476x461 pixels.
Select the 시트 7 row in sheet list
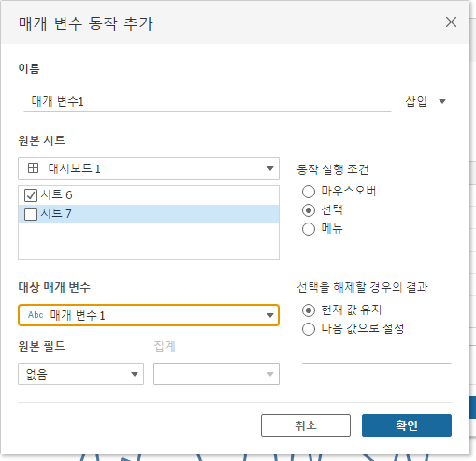point(149,214)
